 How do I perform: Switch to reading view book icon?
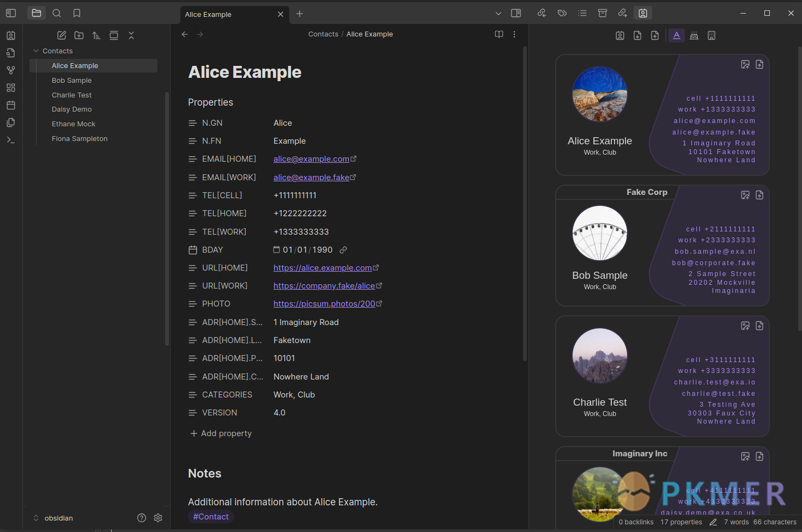499,34
